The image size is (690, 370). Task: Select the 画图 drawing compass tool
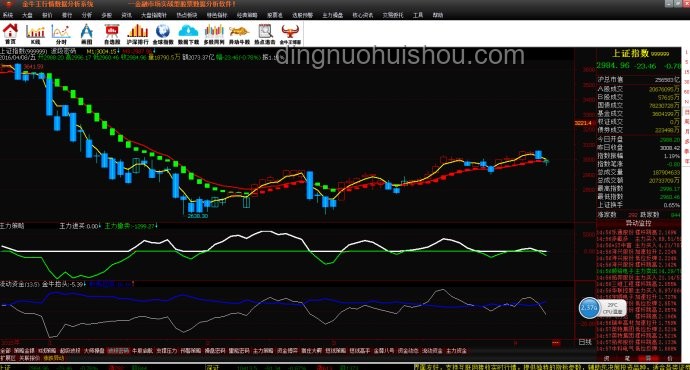tap(87, 34)
